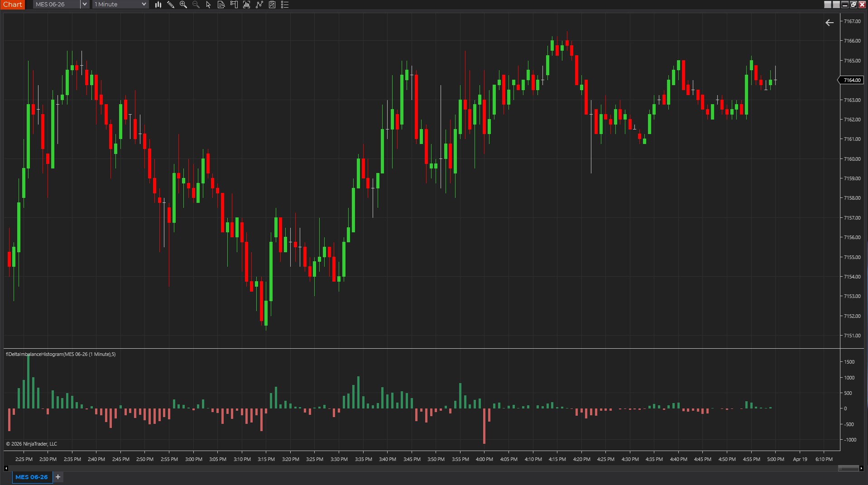
Task: Open the Chart menu
Action: point(13,5)
